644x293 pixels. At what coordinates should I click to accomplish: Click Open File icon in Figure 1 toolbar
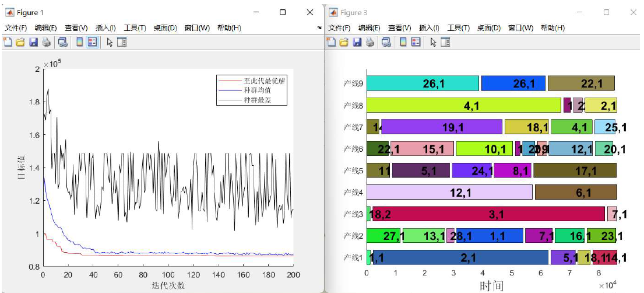click(x=20, y=42)
